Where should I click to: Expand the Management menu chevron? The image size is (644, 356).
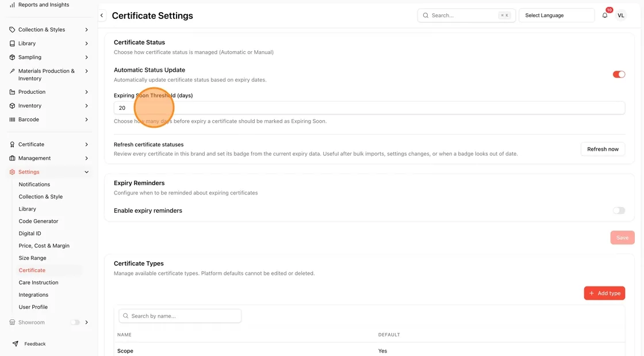click(x=87, y=158)
